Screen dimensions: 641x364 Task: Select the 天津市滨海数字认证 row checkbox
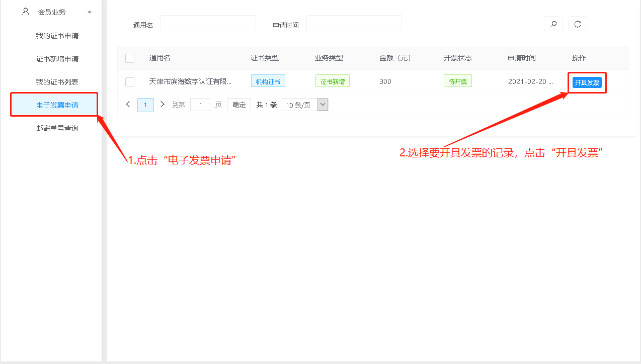(x=130, y=82)
